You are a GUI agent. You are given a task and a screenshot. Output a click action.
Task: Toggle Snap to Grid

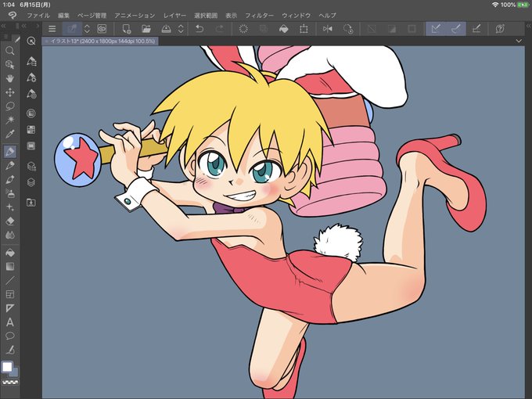(476, 29)
